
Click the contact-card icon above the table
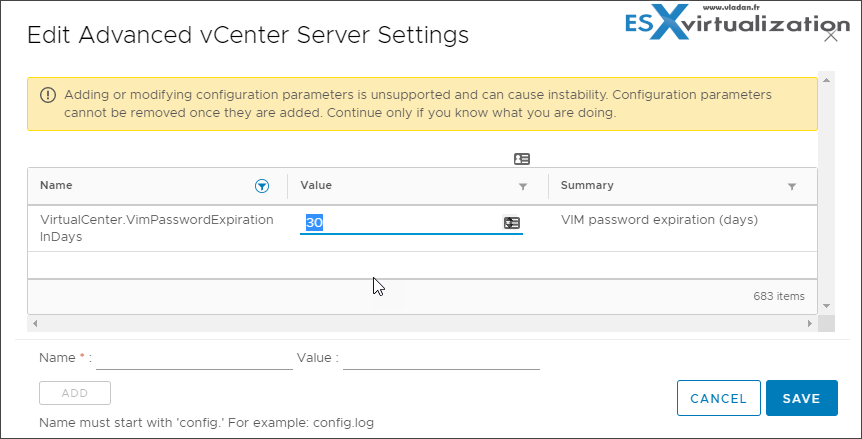pos(522,159)
